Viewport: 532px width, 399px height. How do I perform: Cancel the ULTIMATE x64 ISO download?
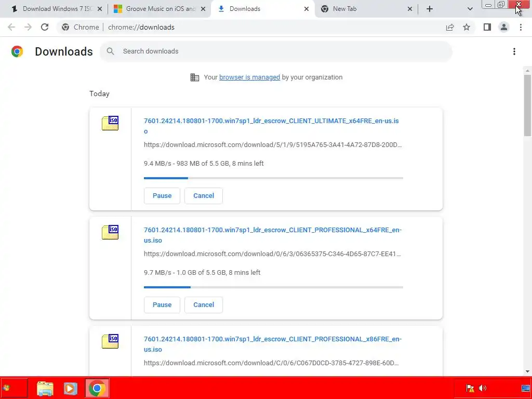pos(204,196)
